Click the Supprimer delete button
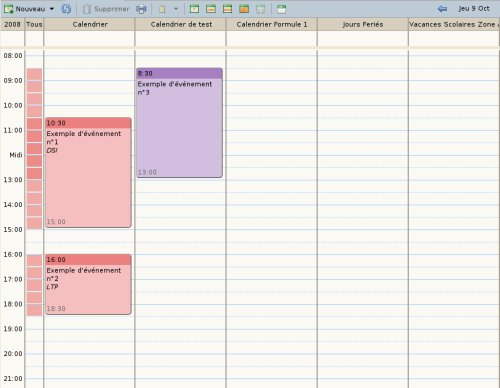 click(x=106, y=9)
